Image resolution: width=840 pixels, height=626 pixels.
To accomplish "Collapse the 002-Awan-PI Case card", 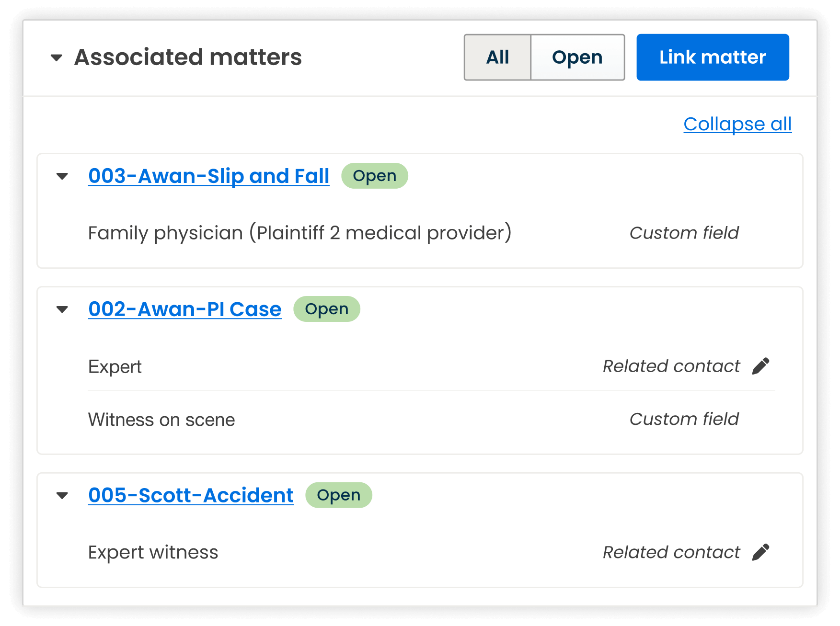I will [63, 309].
